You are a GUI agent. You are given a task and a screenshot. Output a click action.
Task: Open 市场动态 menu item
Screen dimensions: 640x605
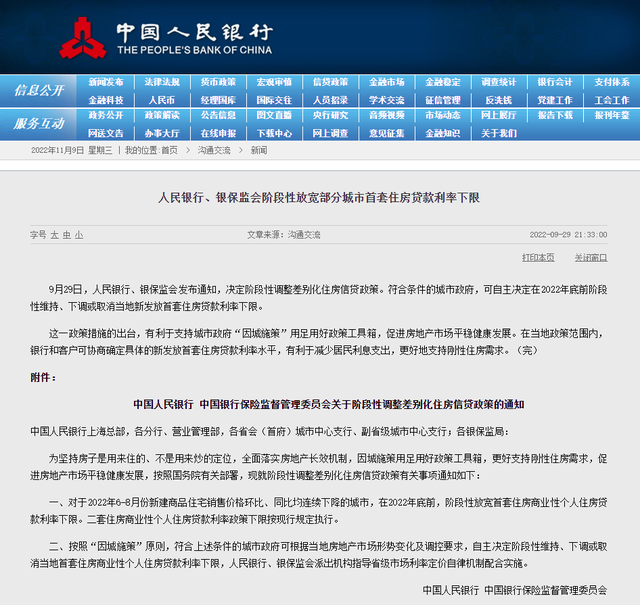pyautogui.click(x=443, y=115)
